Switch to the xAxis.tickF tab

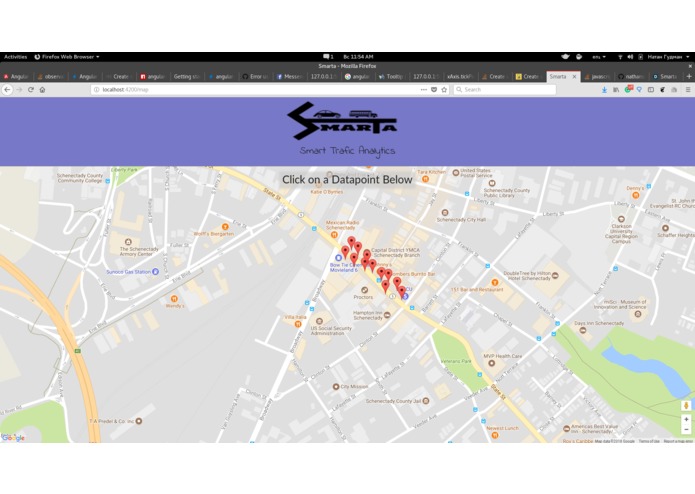point(460,77)
